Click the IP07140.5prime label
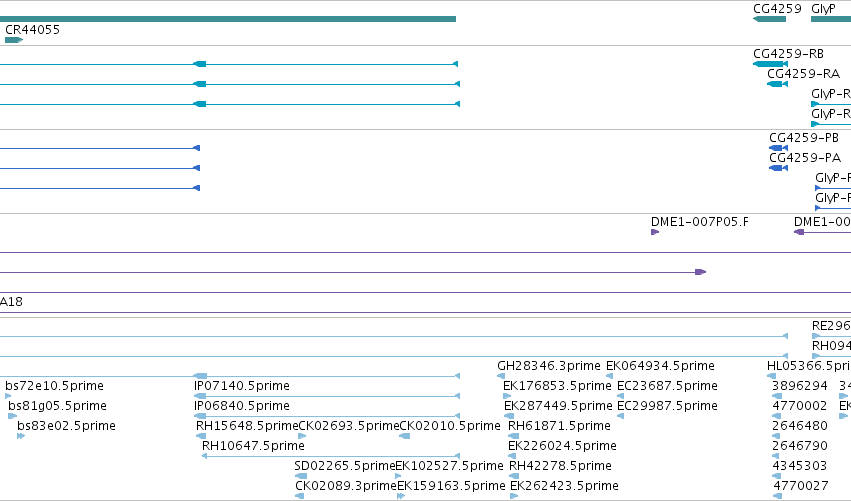The width and height of the screenshot is (851, 501). pos(242,386)
